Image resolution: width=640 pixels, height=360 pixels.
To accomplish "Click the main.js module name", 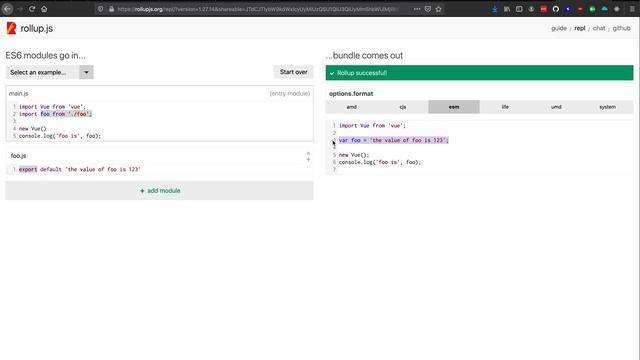I will (x=19, y=93).
